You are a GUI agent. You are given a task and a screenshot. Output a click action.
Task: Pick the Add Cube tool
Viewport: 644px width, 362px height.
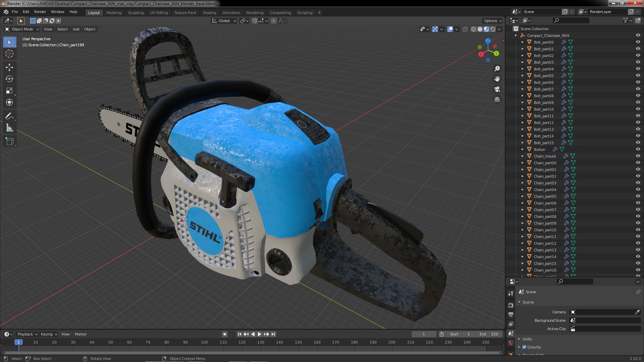tap(9, 141)
